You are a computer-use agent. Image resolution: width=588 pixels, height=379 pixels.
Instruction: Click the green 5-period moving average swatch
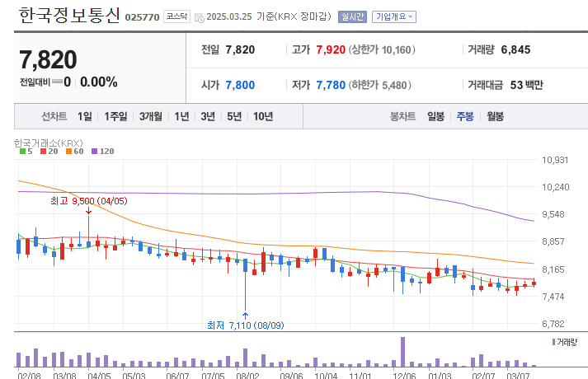point(22,152)
